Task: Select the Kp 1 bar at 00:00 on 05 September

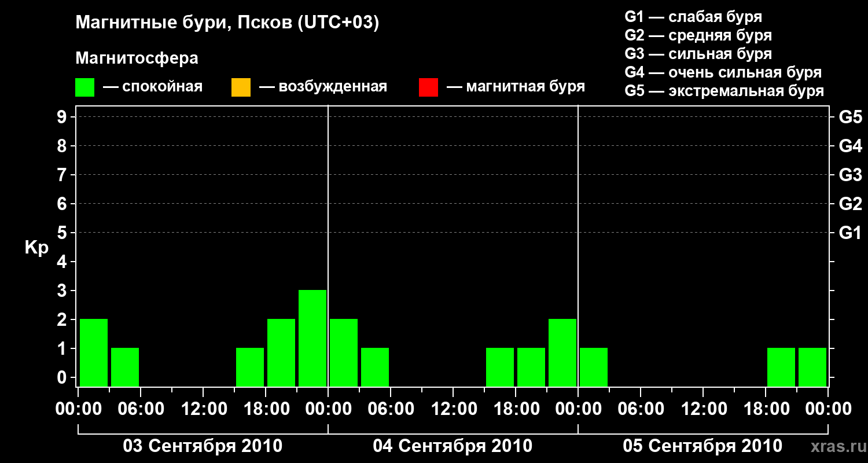Action: click(594, 367)
